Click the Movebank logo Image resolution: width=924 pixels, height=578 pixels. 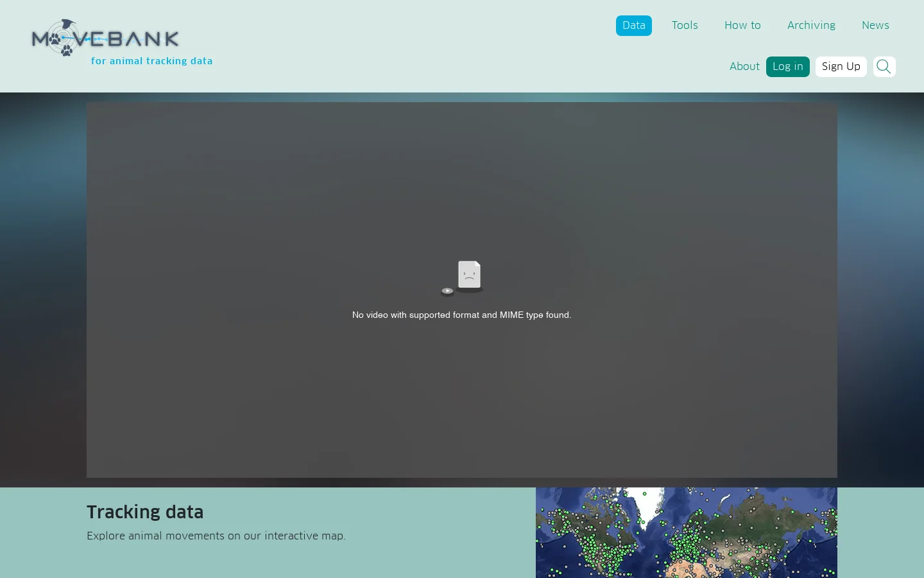[x=106, y=38]
